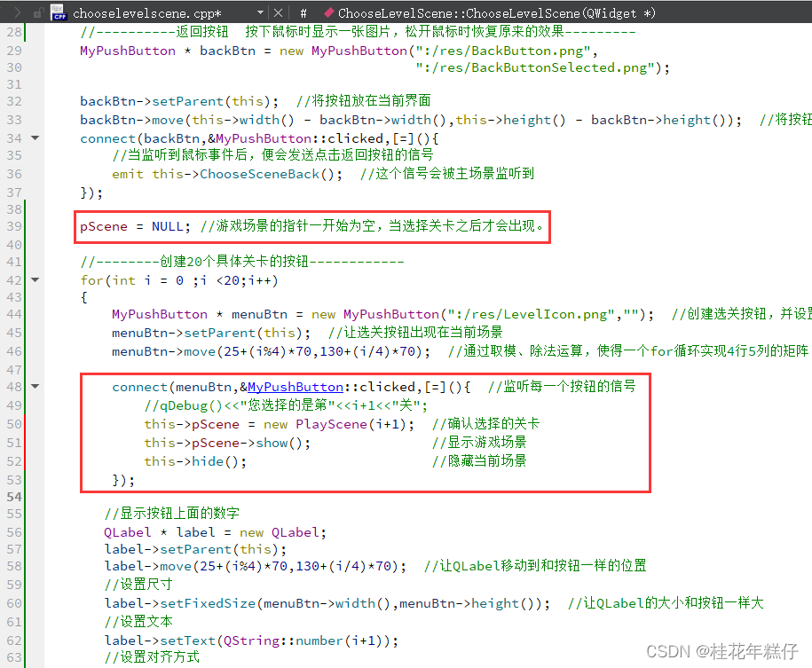Screen dimensions: 812x668
Task: Click 'this->hide();' on line 52
Action: click(195, 461)
